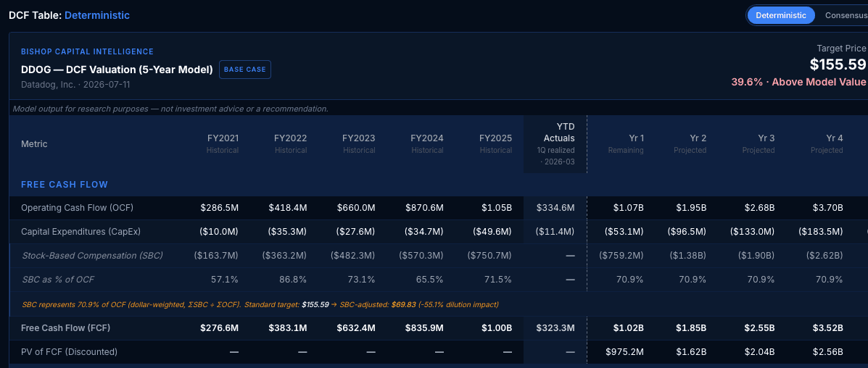The height and width of the screenshot is (368, 868).
Task: Click SBC FY2022 value ($363.2M)
Action: pos(284,256)
